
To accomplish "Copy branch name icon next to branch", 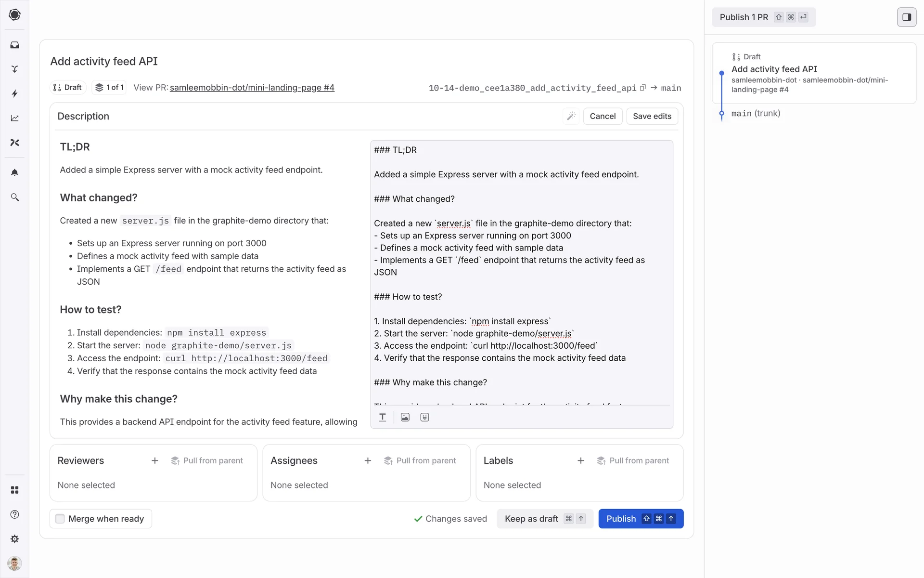I will click(x=642, y=88).
